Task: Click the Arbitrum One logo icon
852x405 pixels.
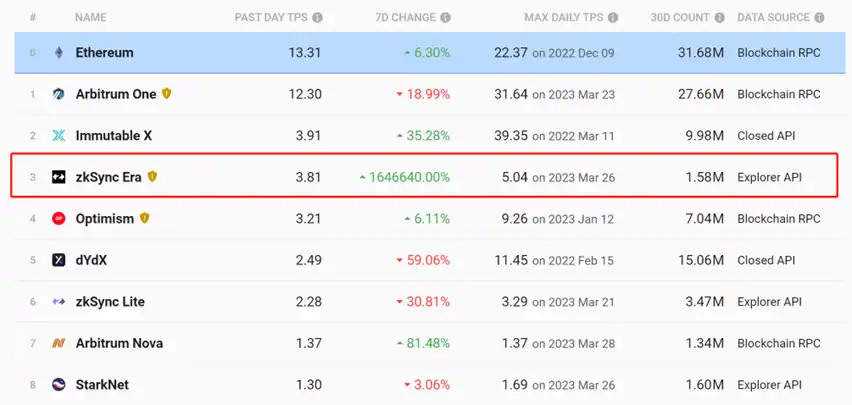Action: 59,94
